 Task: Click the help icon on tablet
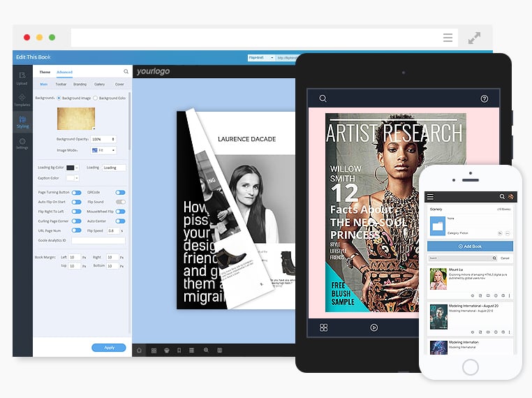coord(485,99)
